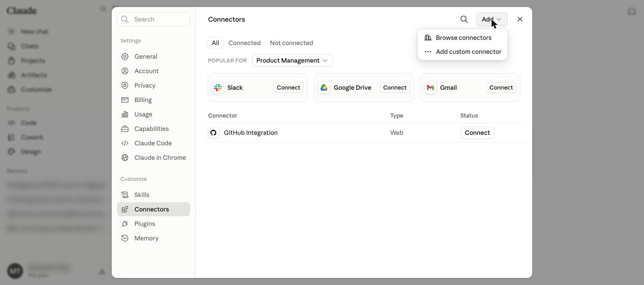Switch to the Not connected tab

(291, 43)
